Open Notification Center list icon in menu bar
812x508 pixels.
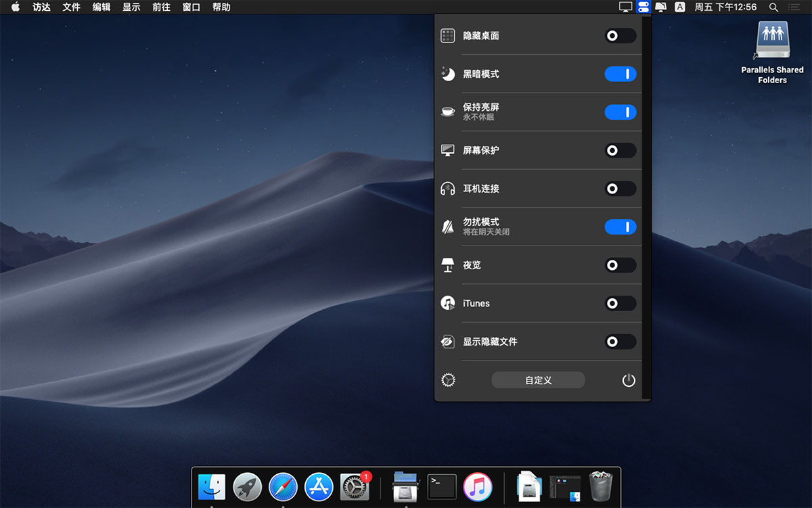[x=794, y=7]
